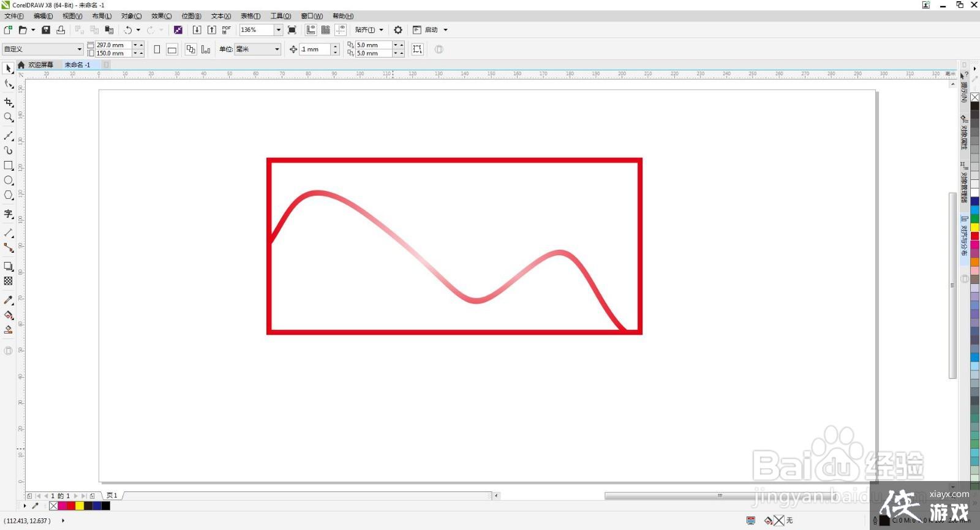Click the Save disk icon

(x=46, y=29)
